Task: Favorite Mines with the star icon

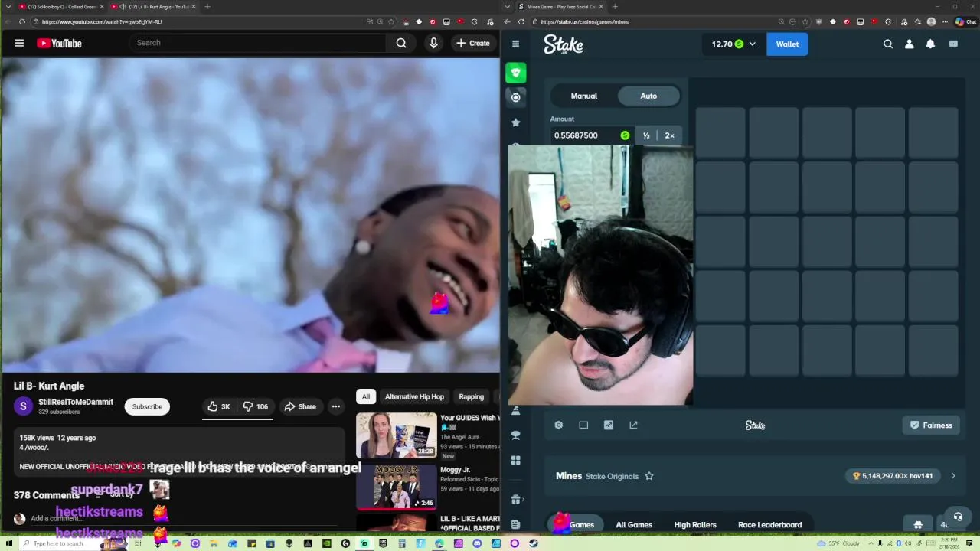Action: click(x=649, y=476)
